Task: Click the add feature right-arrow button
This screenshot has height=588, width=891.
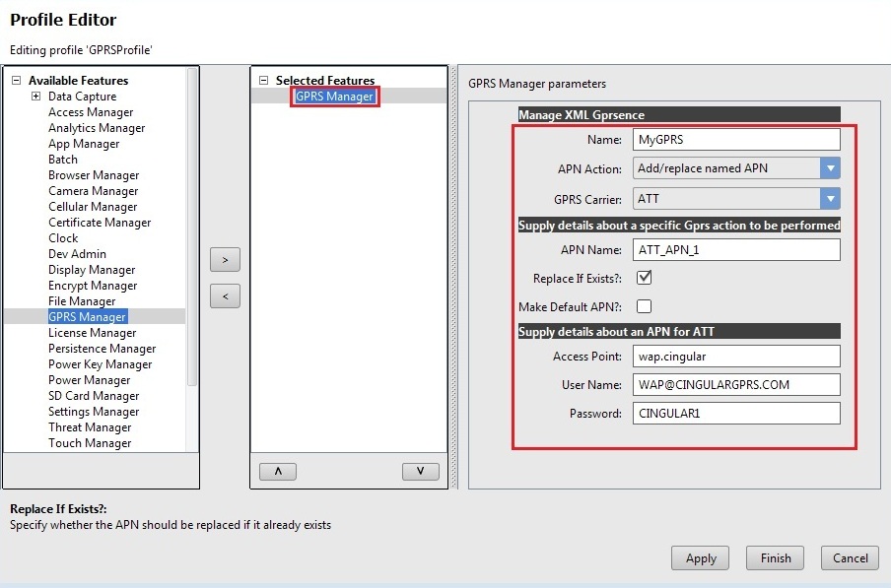Action: [225, 260]
